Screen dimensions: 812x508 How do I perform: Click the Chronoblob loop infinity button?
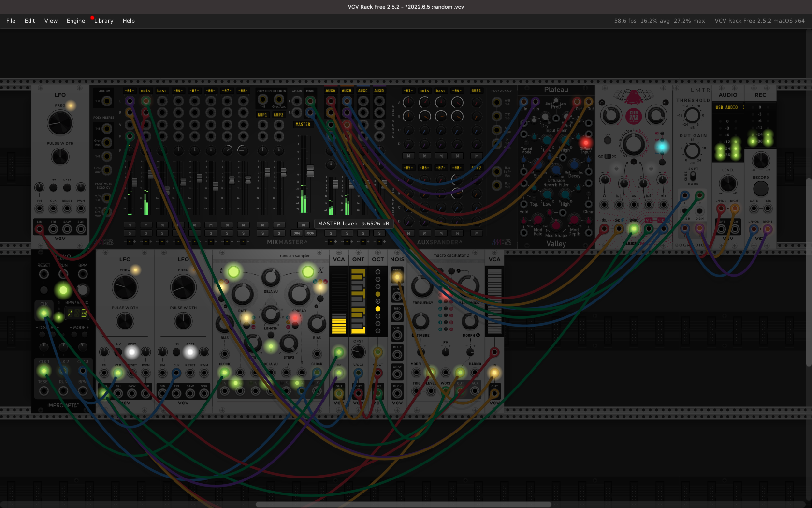[x=608, y=140]
